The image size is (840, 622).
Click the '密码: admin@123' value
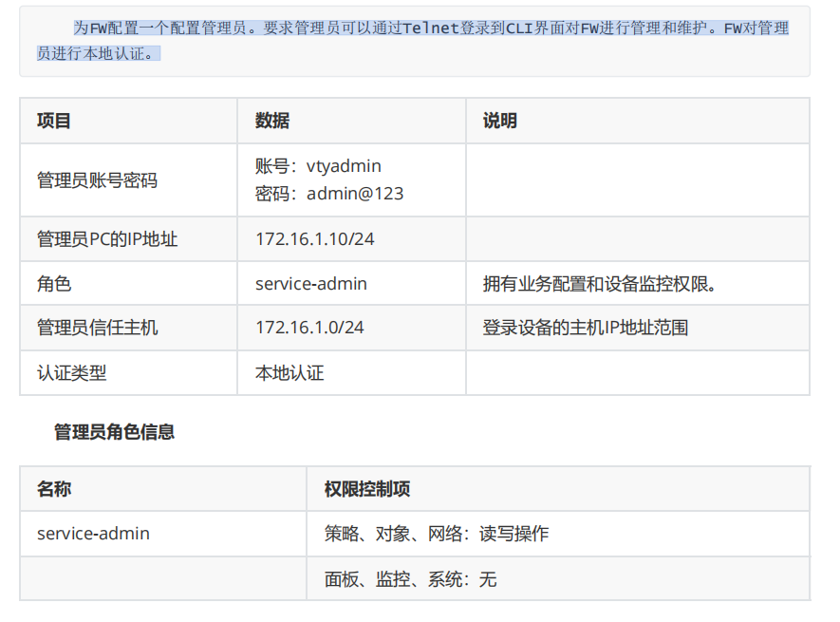coord(329,194)
